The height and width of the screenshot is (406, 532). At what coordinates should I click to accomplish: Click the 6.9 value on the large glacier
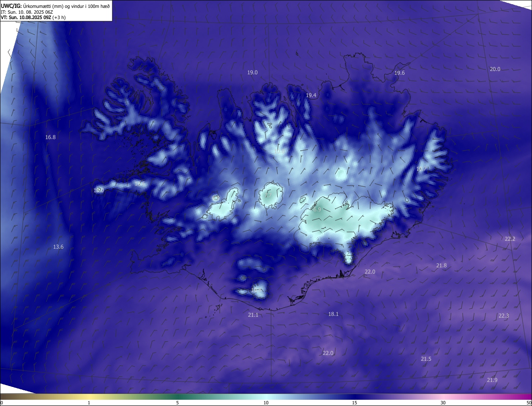(318, 210)
